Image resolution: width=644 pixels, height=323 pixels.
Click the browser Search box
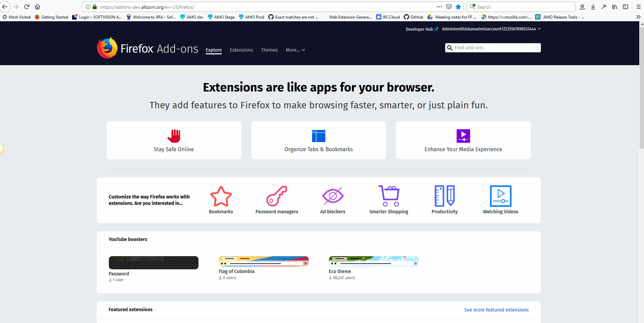click(x=521, y=7)
